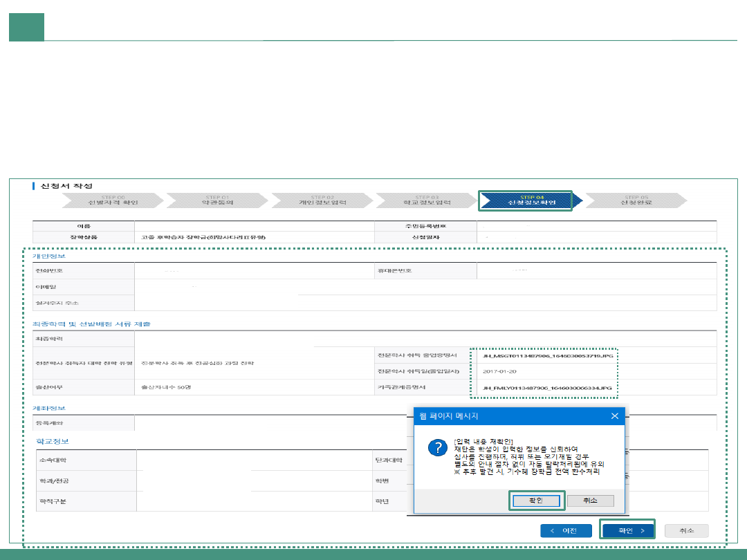Image resolution: width=747 pixels, height=560 pixels.
Task: Select STEP 01 약관동의 step
Action: tap(217, 200)
